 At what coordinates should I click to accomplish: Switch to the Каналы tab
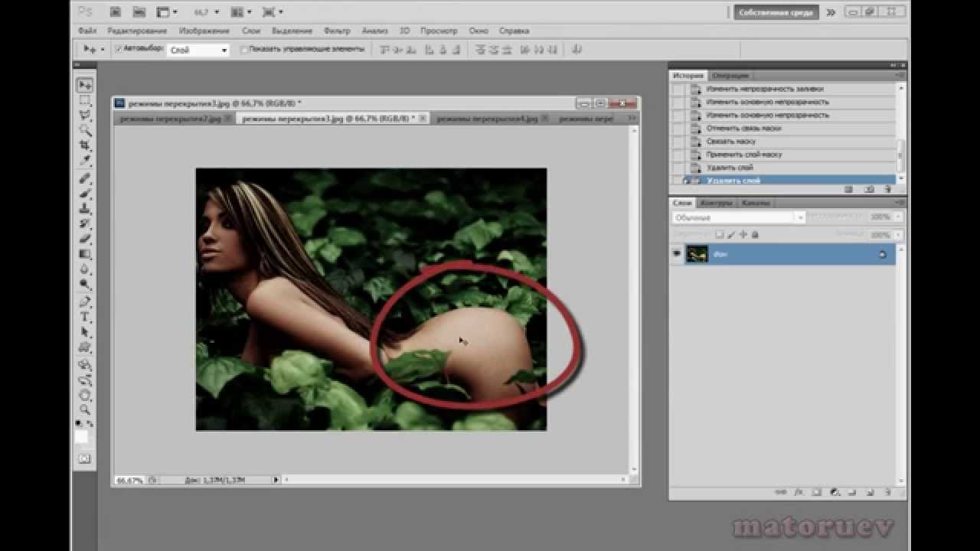coord(756,203)
